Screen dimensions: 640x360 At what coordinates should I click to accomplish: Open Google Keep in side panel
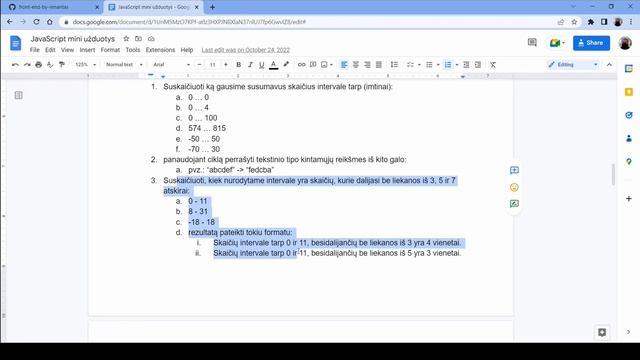[629, 92]
